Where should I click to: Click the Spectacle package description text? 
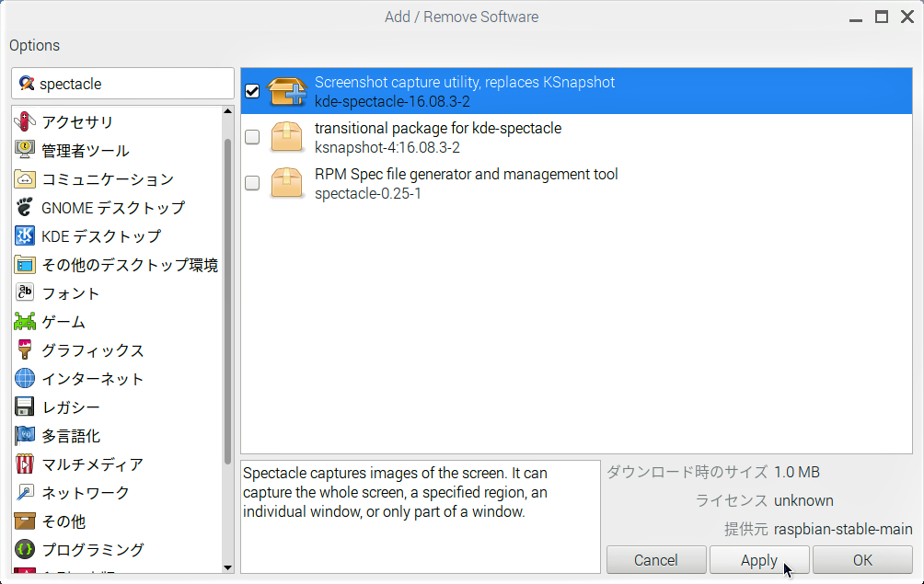(396, 492)
